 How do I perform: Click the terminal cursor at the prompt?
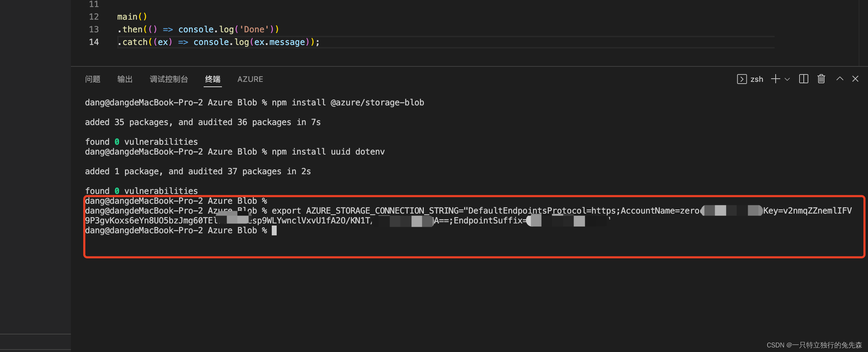pos(274,230)
